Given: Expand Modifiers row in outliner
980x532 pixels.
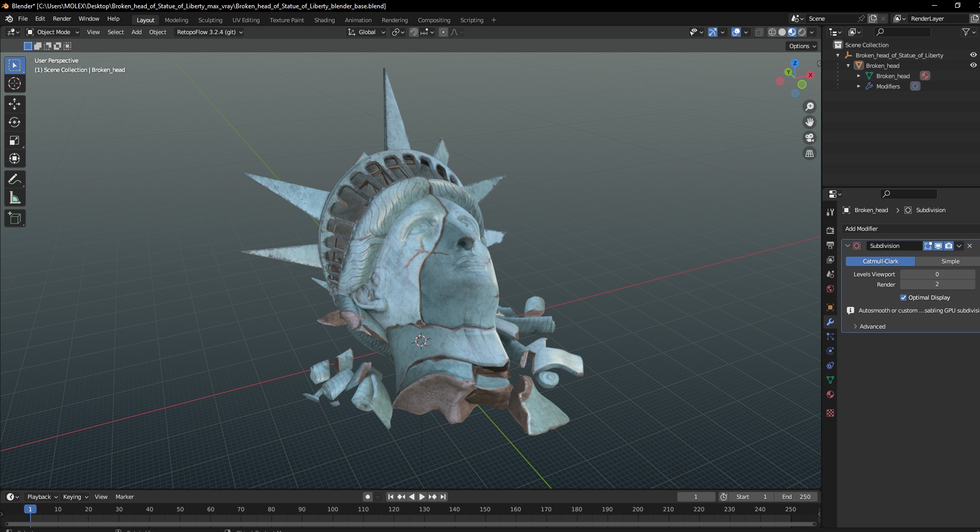Looking at the screenshot, I should (858, 86).
